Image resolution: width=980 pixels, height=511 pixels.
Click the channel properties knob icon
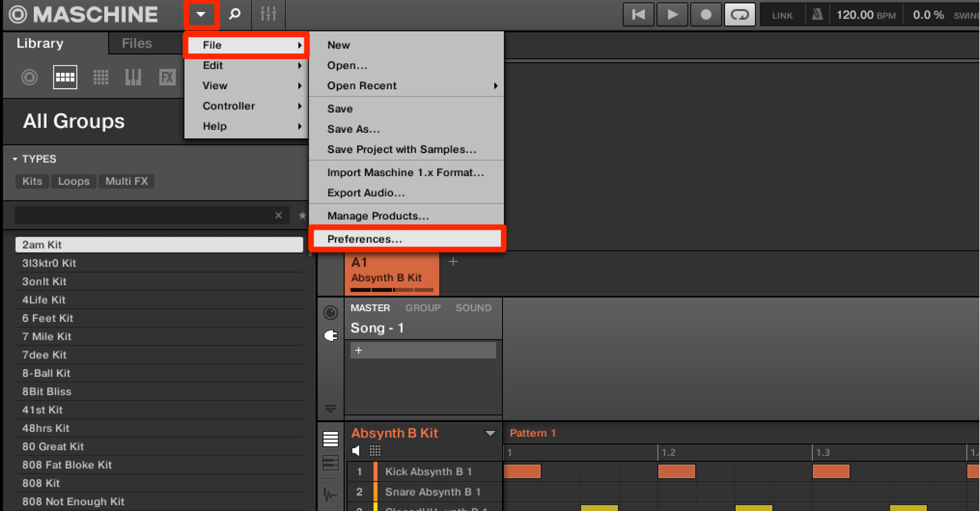point(330,312)
